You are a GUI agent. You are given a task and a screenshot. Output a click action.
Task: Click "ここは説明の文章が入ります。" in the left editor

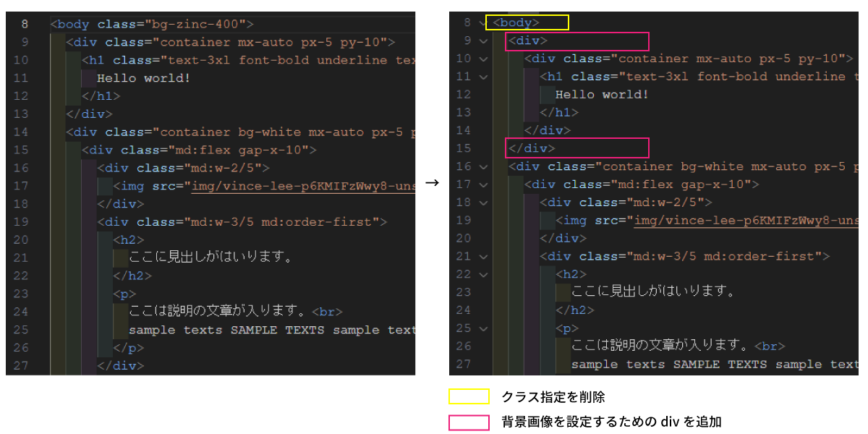(218, 312)
